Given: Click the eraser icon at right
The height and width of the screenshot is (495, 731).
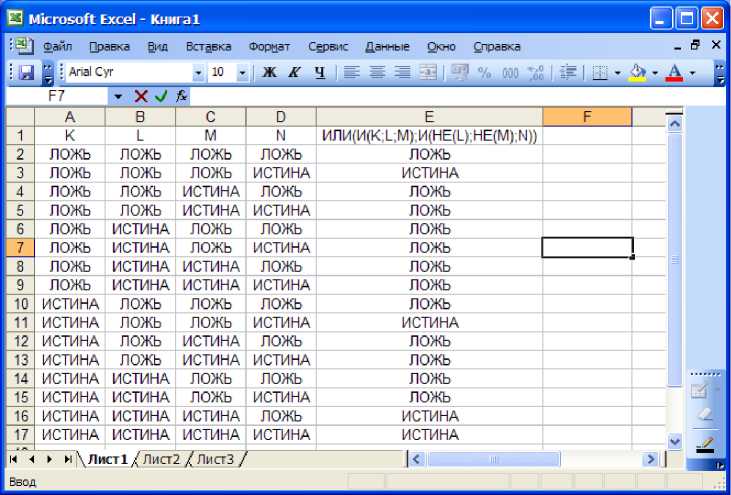Looking at the screenshot, I should pos(706,414).
